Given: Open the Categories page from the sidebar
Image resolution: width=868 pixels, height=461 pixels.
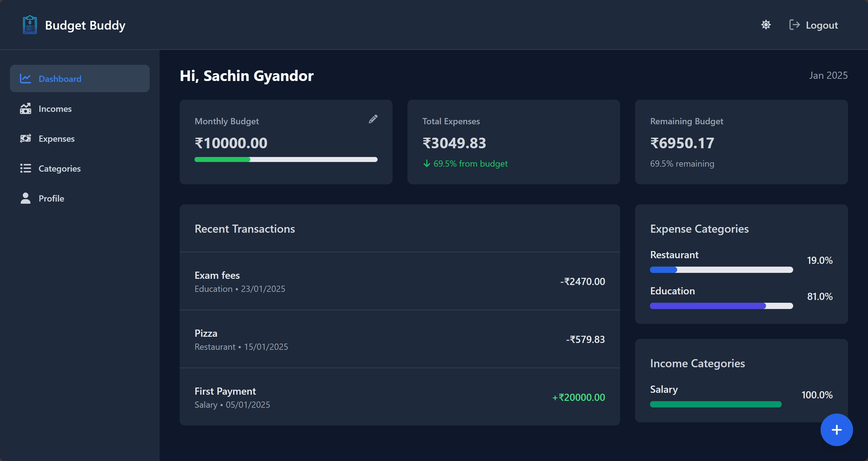Looking at the screenshot, I should click(x=59, y=169).
